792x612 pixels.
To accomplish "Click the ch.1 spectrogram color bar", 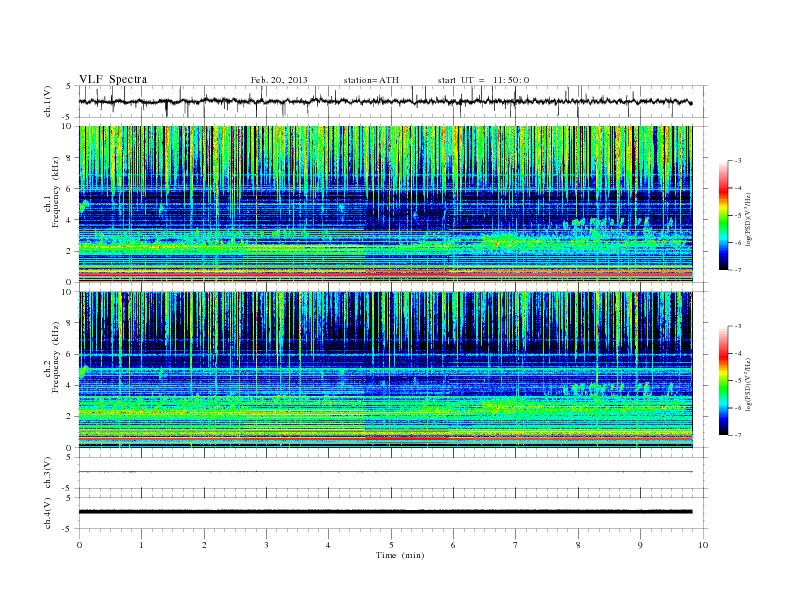I will coord(723,215).
